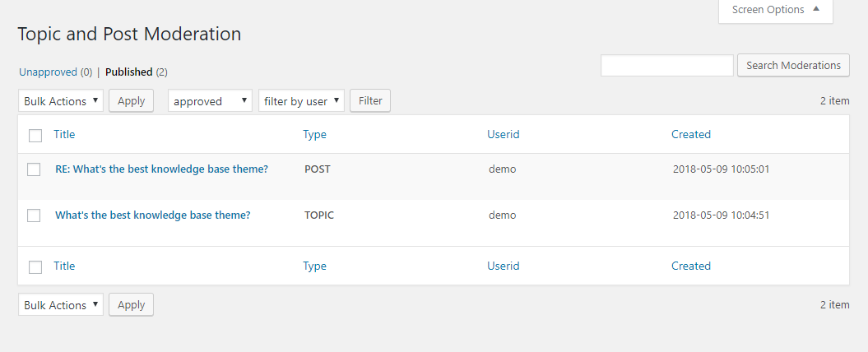The width and height of the screenshot is (868, 352).
Task: Toggle the select-all checkbox in table footer
Action: point(35,266)
